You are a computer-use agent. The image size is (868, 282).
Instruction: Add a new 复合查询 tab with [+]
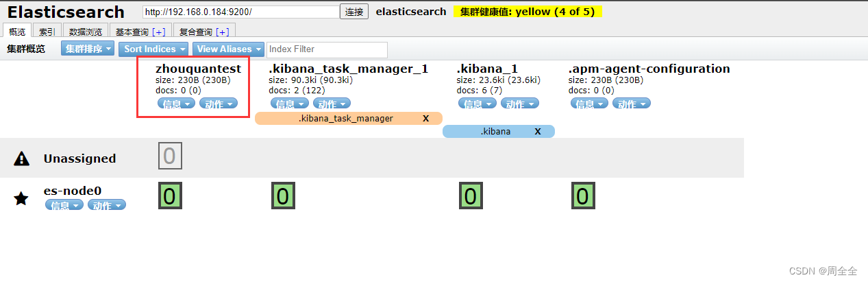click(223, 32)
